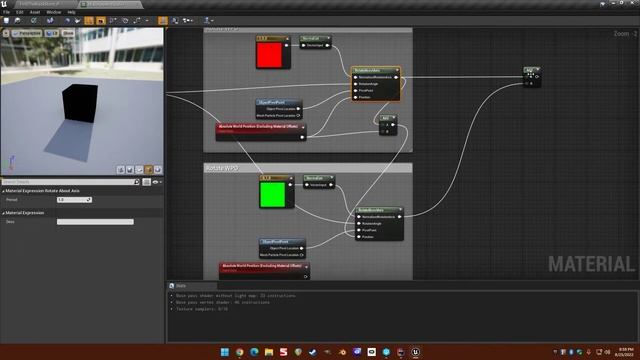This screenshot has height=360, width=640.
Task: Click the property matrix grid icon
Action: click(x=147, y=182)
